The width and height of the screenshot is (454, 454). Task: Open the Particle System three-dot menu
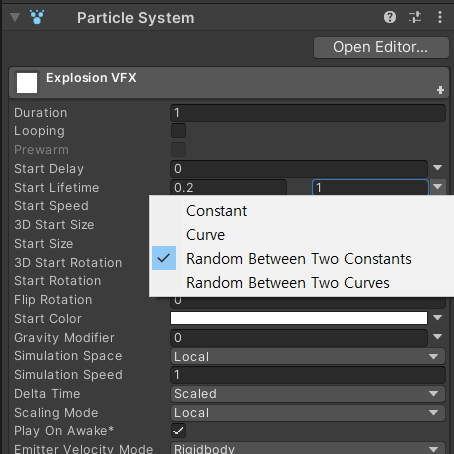point(440,17)
